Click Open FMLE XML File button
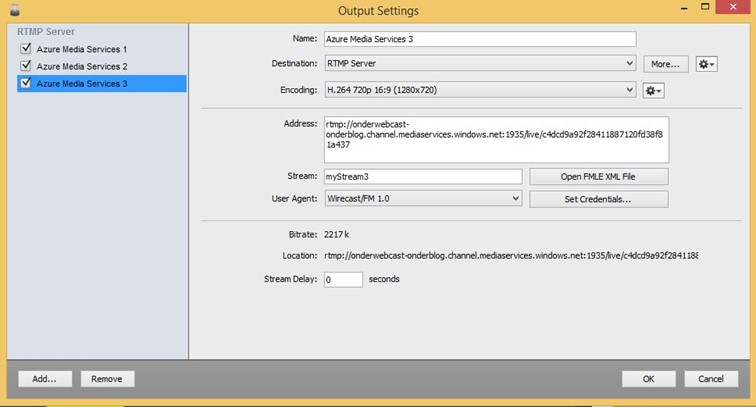Screen dimensions: 756x407 (x=598, y=176)
